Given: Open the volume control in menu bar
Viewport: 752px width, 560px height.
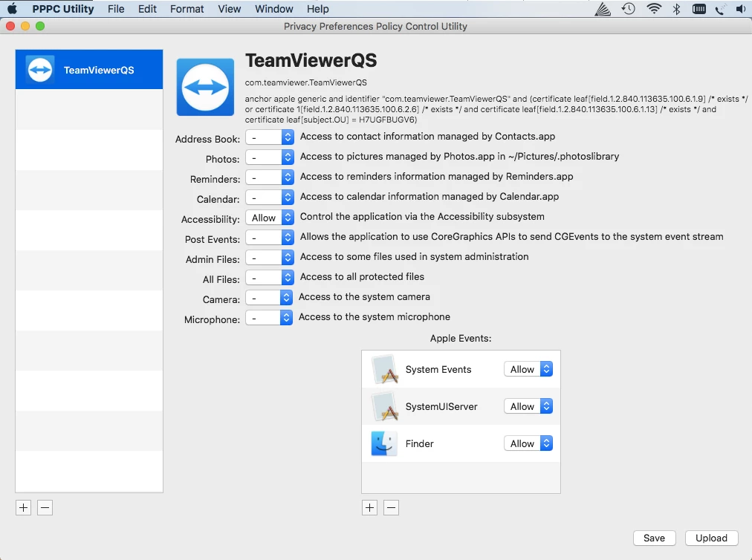Looking at the screenshot, I should [741, 9].
